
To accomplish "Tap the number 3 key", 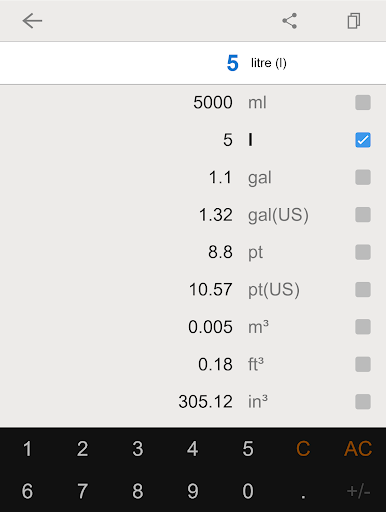I will 138,449.
